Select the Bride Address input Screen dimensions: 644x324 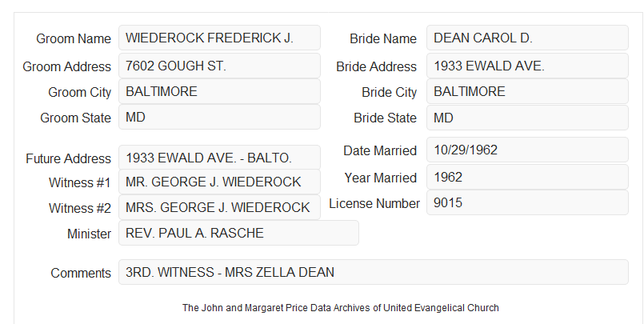tap(527, 66)
